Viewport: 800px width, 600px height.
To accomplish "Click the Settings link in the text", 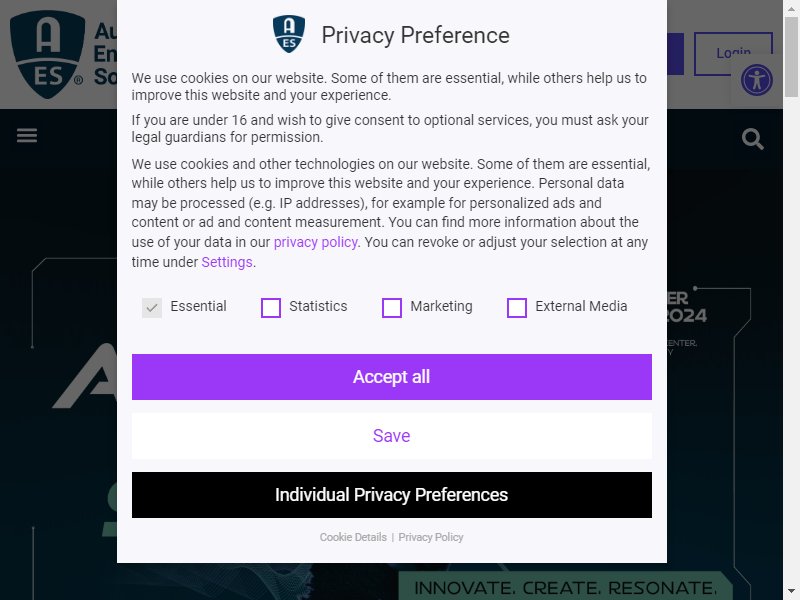I will pyautogui.click(x=227, y=262).
